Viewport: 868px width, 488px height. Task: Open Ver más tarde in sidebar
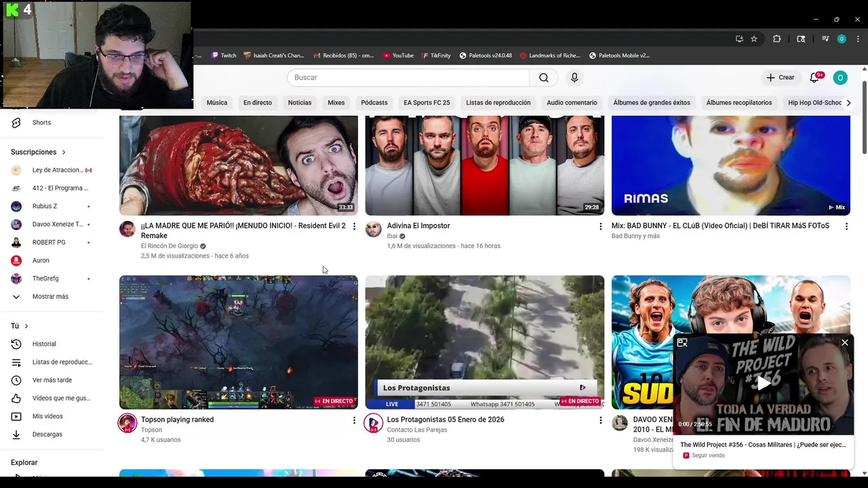pos(52,380)
